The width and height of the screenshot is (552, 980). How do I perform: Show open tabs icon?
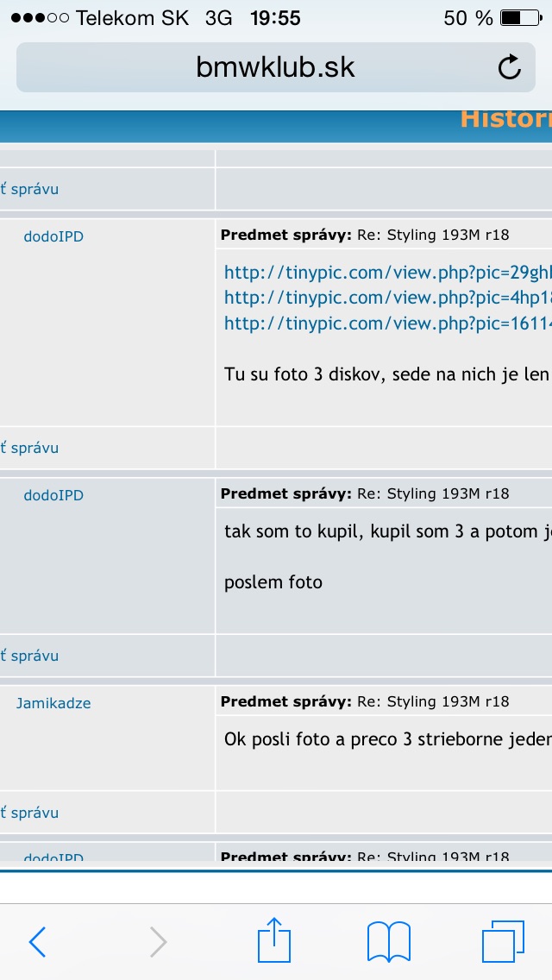coord(503,940)
